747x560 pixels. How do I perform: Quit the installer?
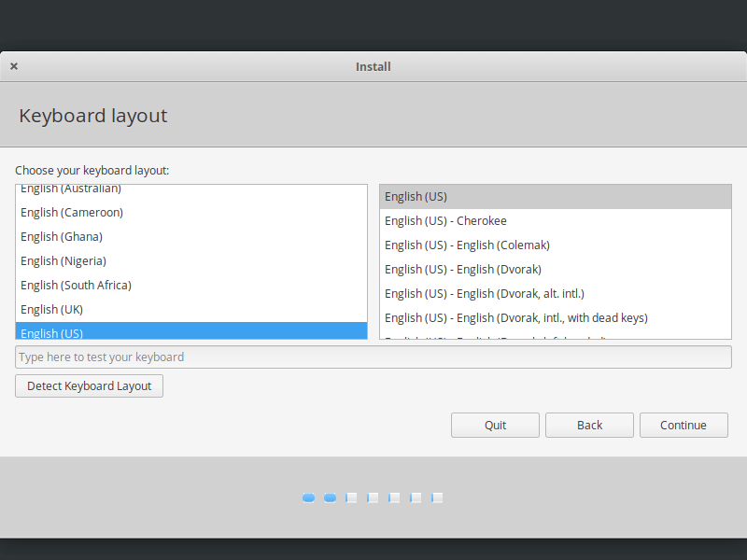pos(495,426)
